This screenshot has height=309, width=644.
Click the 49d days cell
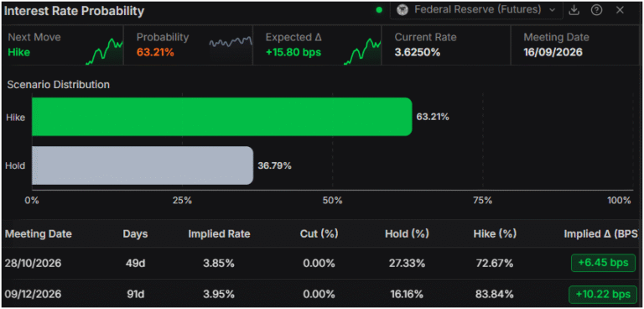(135, 264)
